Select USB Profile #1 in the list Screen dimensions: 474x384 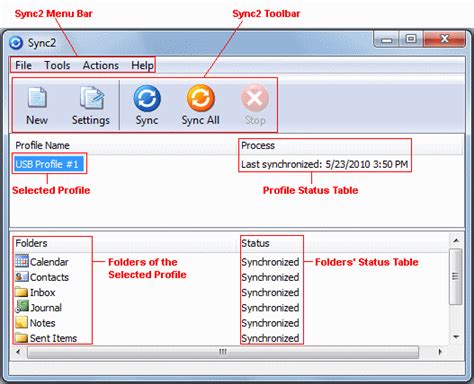pyautogui.click(x=48, y=164)
